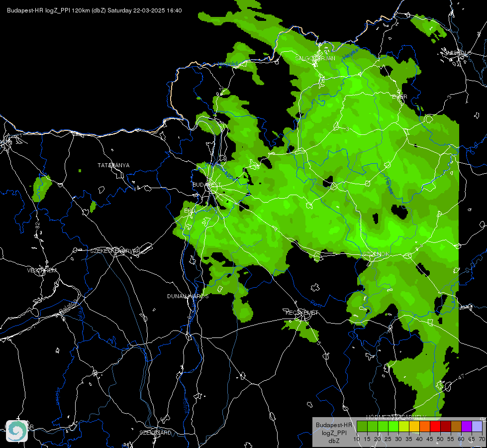Click the blue Pest county label
Image resolution: width=487 pixels, height=448 pixels.
(316, 303)
